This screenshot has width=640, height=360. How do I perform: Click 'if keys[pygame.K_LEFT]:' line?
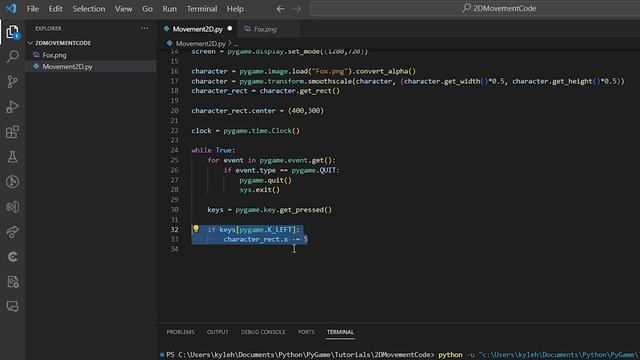tap(253, 229)
